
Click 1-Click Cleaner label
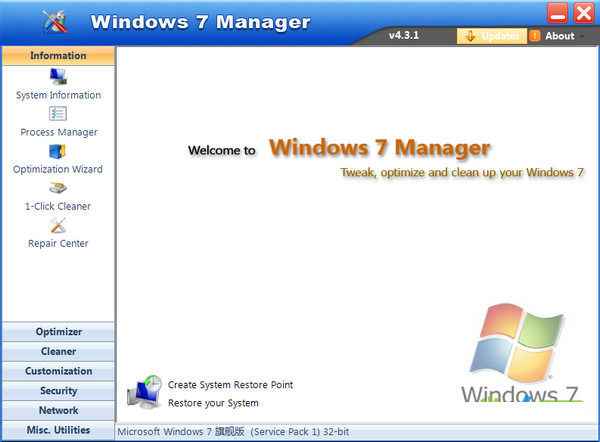click(58, 206)
